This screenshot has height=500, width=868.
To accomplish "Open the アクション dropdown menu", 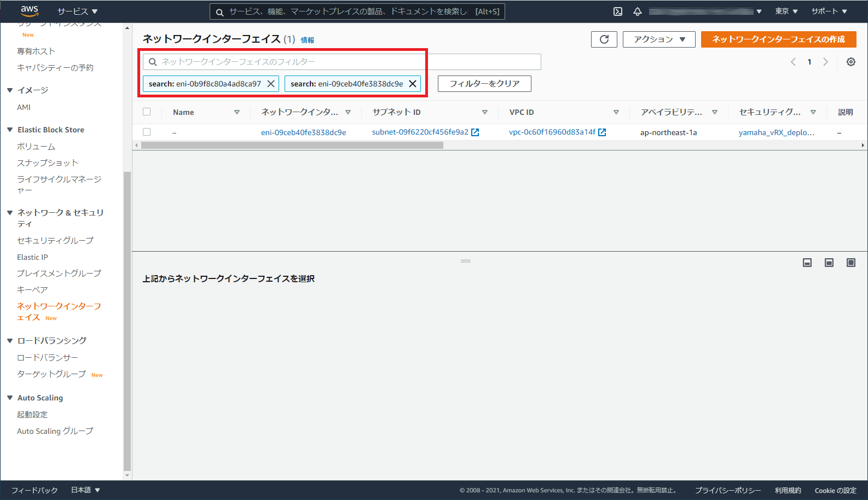I will 659,39.
